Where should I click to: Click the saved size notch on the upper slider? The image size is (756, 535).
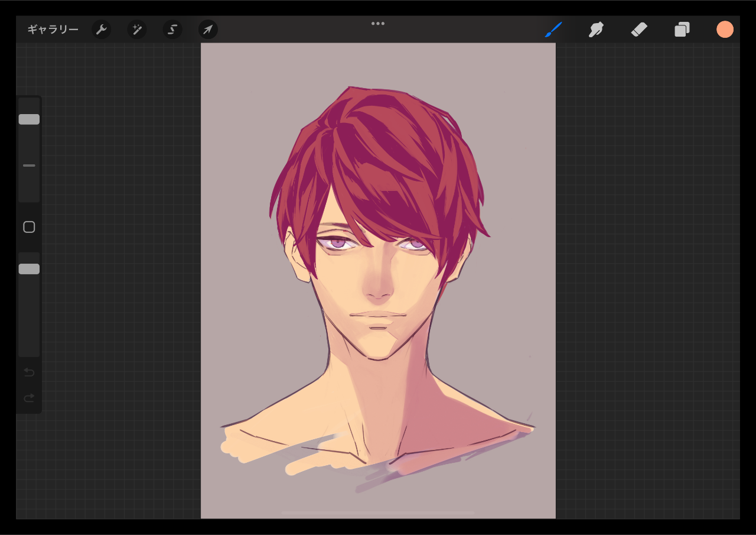29,166
